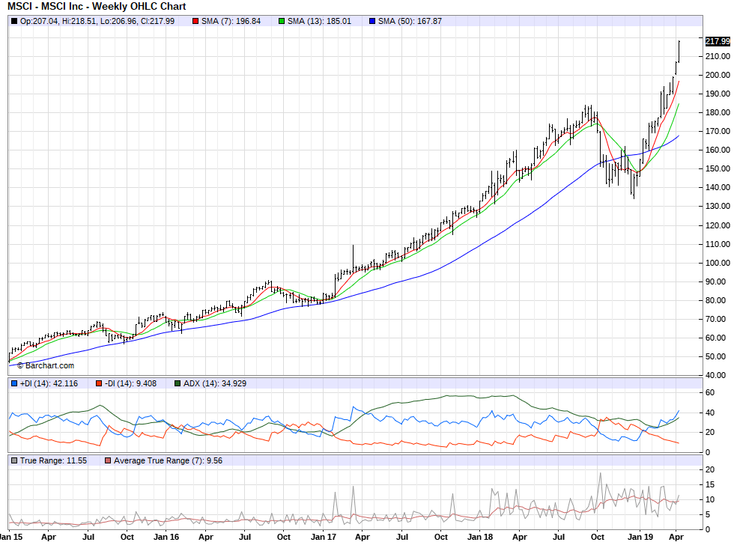Click the gray True Range legend swatch
The image size is (734, 560).
[14, 460]
